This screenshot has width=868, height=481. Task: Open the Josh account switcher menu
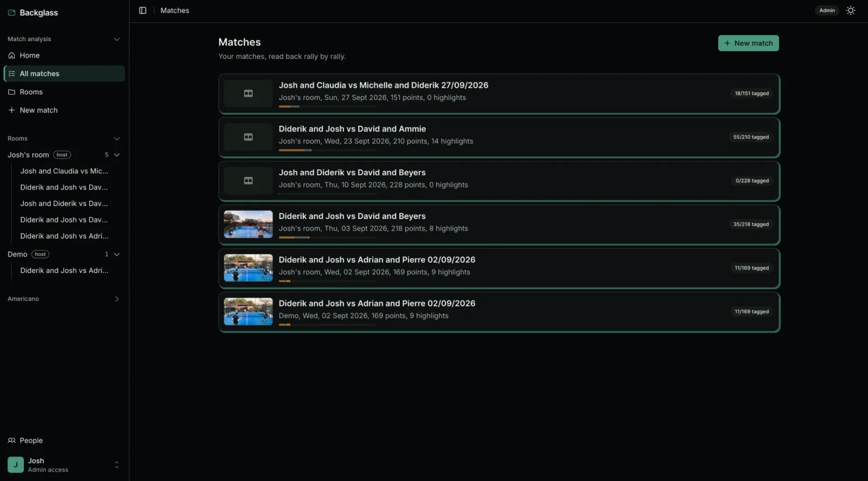click(117, 465)
